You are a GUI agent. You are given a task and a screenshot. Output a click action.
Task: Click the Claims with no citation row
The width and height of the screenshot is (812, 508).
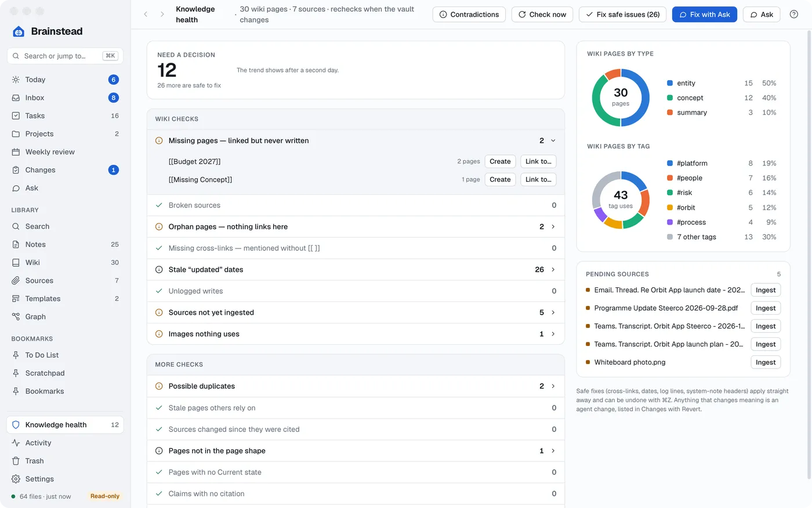click(x=356, y=493)
